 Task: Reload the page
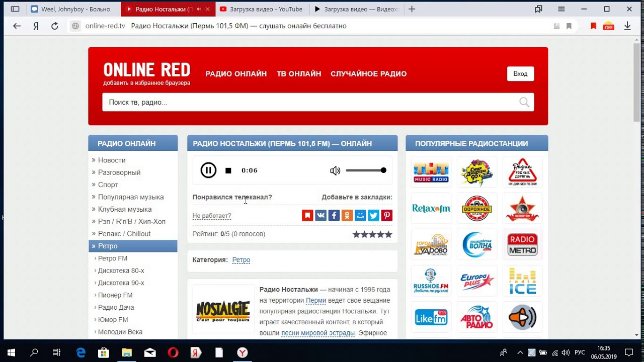pyautogui.click(x=55, y=26)
